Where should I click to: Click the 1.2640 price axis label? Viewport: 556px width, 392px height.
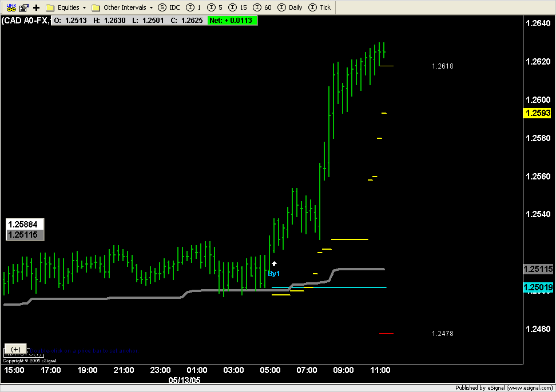tap(538, 23)
